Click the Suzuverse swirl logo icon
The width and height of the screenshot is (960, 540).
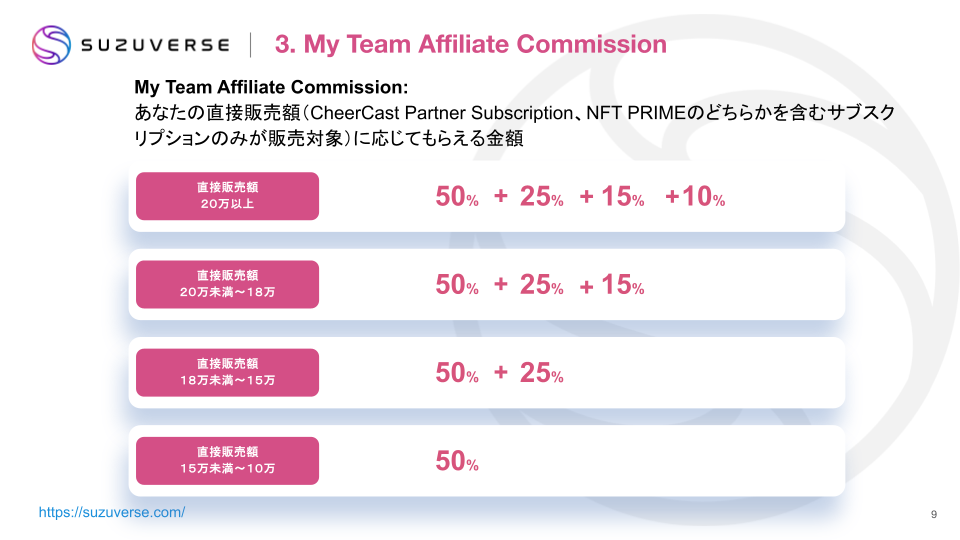(x=52, y=44)
